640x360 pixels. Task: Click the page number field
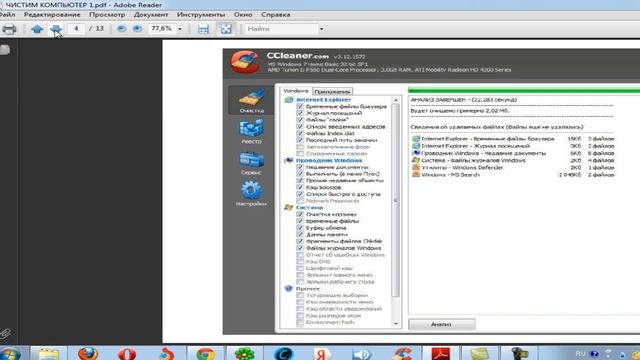coord(76,29)
